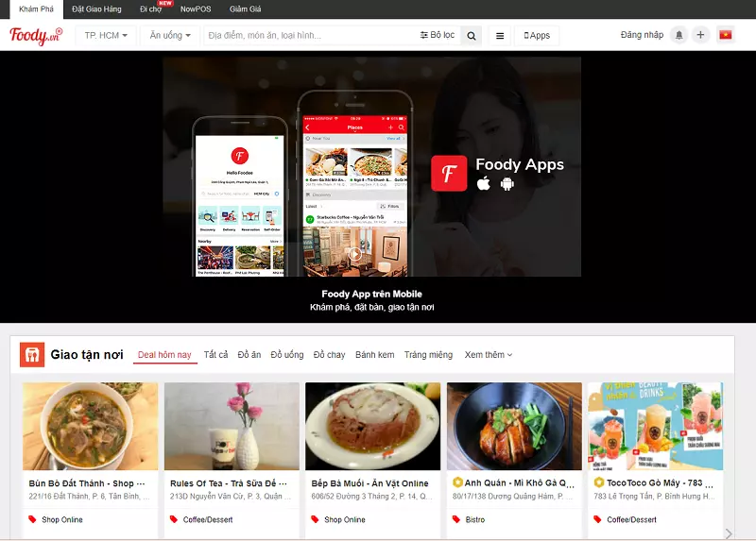Screen dimensions: 756x541
Task: Open the Đi chợ tab
Action: click(151, 9)
